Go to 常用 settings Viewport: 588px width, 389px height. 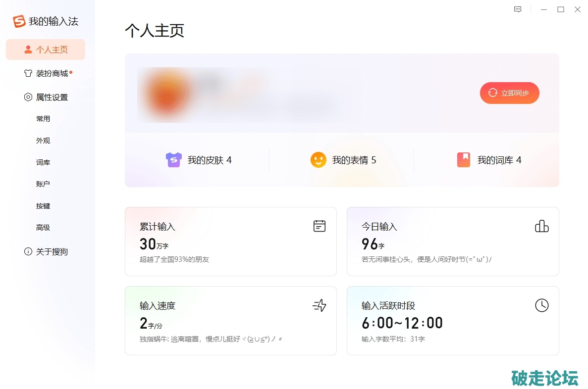pyautogui.click(x=43, y=119)
